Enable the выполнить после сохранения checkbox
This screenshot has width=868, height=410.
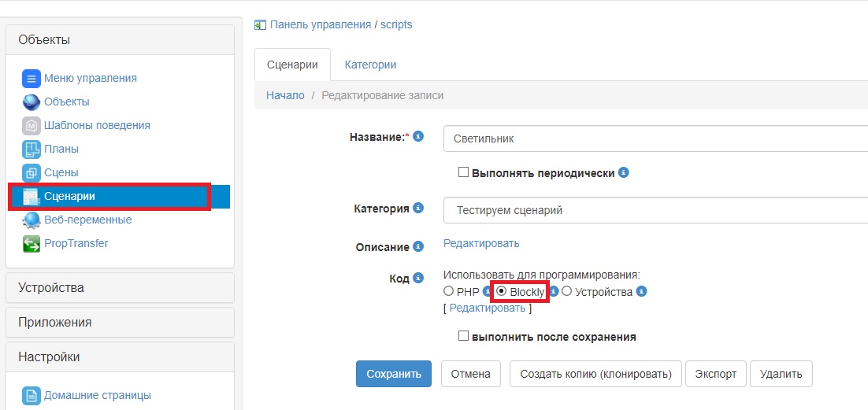[x=463, y=336]
